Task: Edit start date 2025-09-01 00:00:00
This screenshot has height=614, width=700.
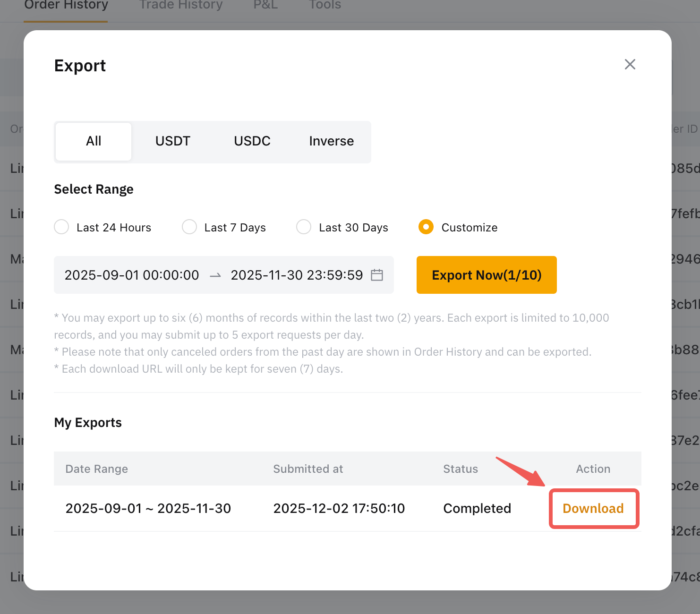Action: [x=132, y=275]
